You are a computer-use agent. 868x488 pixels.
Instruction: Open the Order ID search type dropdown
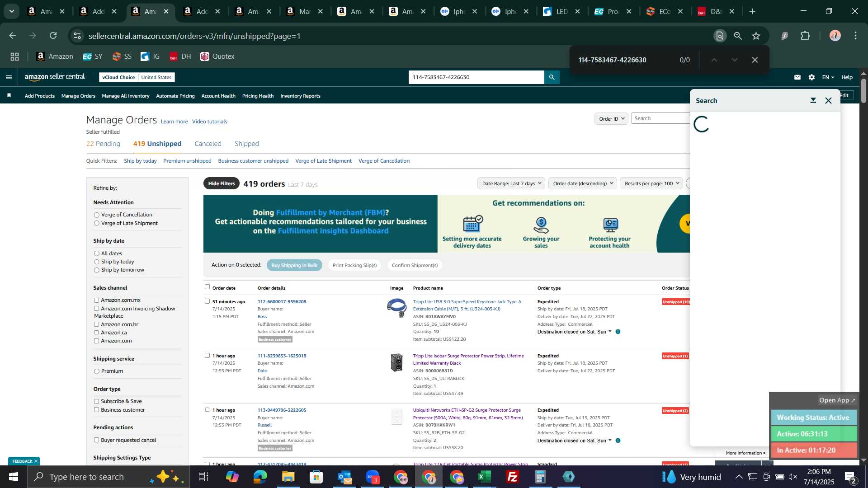(611, 119)
